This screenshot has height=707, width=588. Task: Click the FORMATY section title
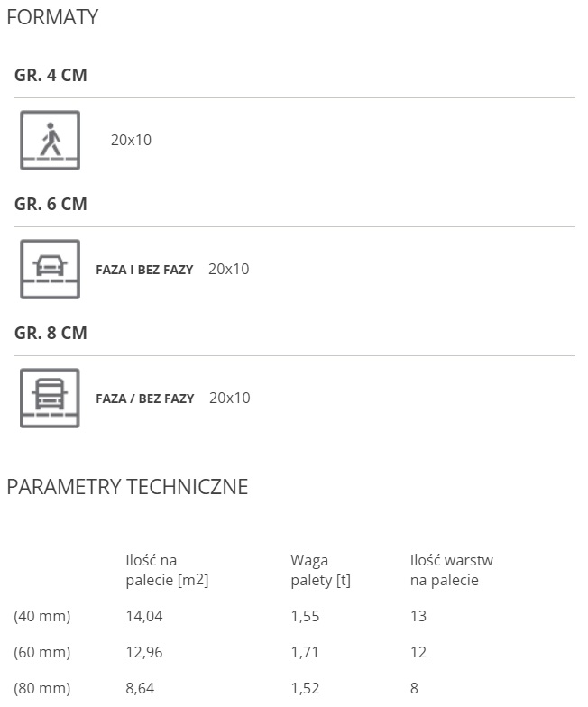tap(52, 17)
